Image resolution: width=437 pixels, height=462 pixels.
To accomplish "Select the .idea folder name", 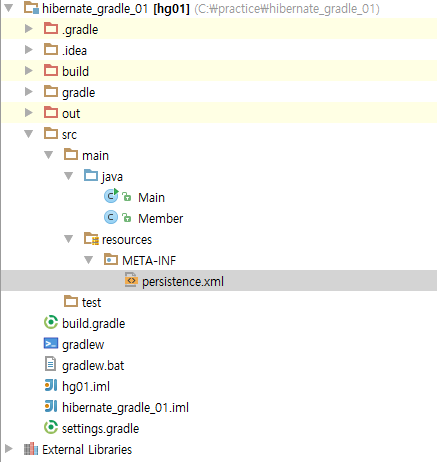I will click(74, 51).
